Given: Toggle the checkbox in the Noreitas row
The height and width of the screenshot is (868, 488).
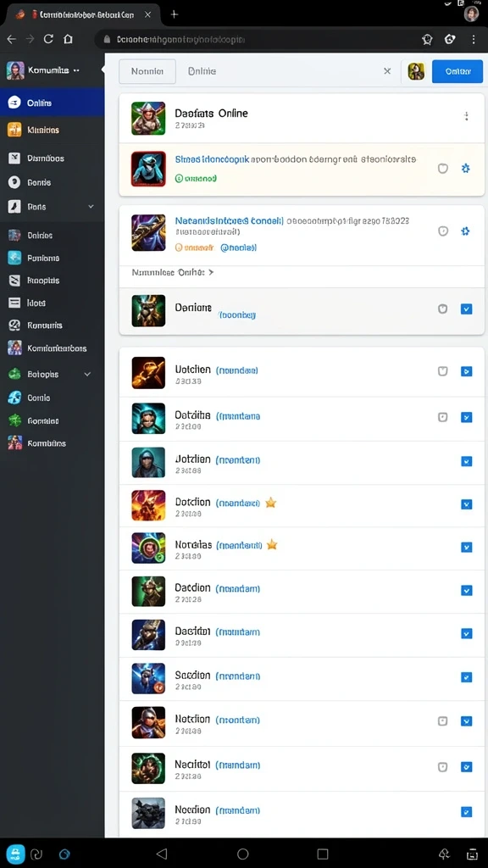Looking at the screenshot, I should click(467, 547).
